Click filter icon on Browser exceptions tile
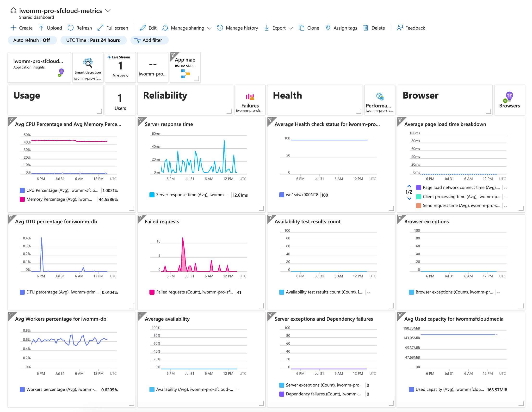The image size is (532, 412). coord(400,217)
